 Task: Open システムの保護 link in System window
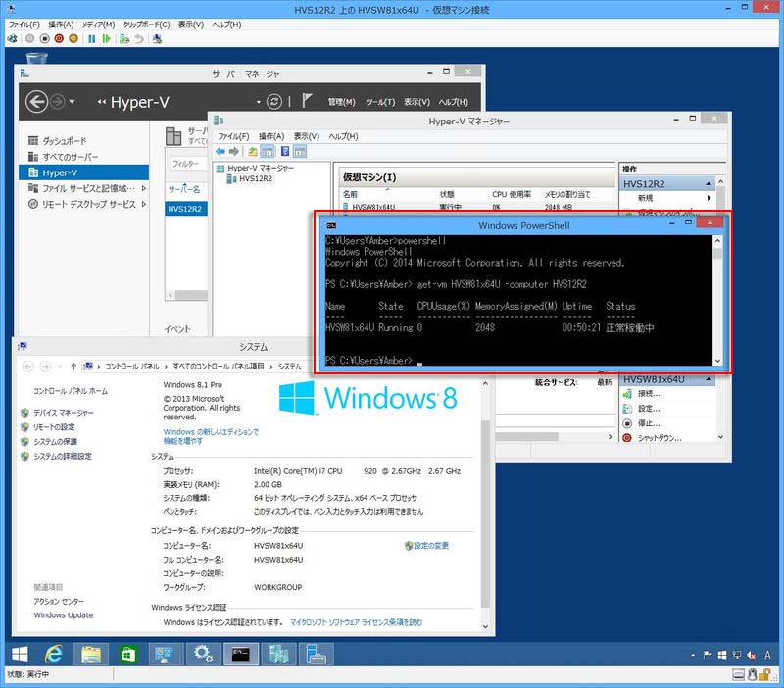55,441
